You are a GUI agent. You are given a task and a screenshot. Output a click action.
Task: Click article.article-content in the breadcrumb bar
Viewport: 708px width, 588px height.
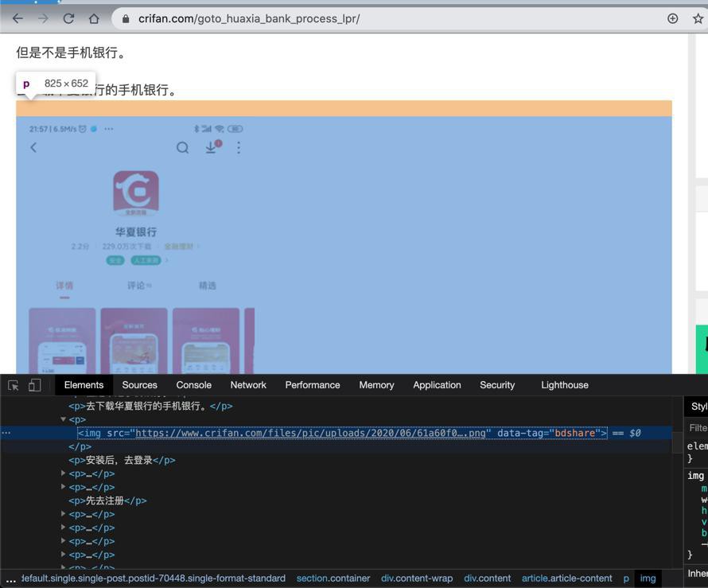(567, 578)
